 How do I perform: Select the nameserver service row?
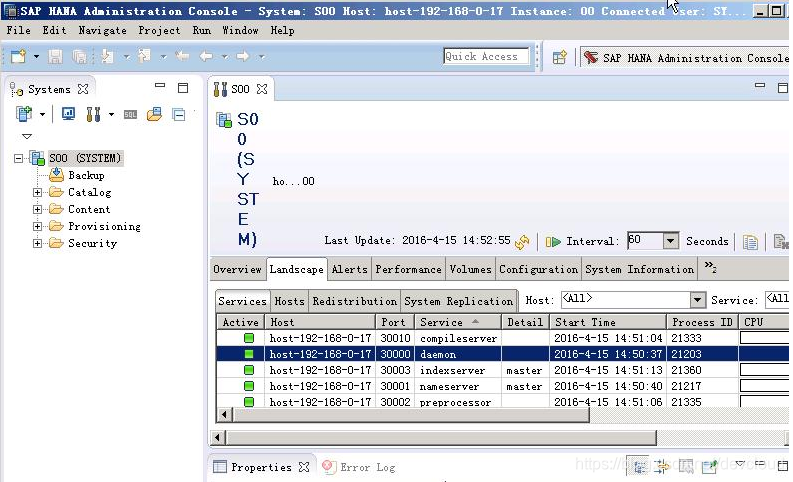[503, 386]
